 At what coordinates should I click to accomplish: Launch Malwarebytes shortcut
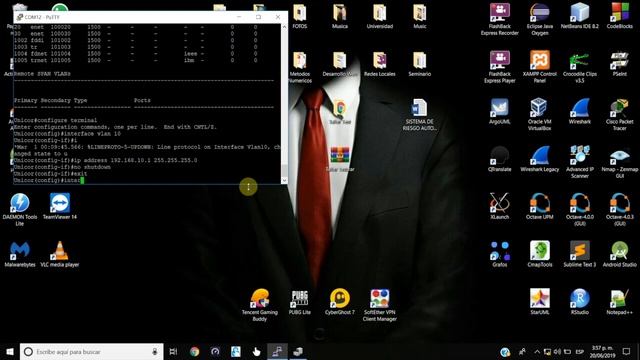20,255
